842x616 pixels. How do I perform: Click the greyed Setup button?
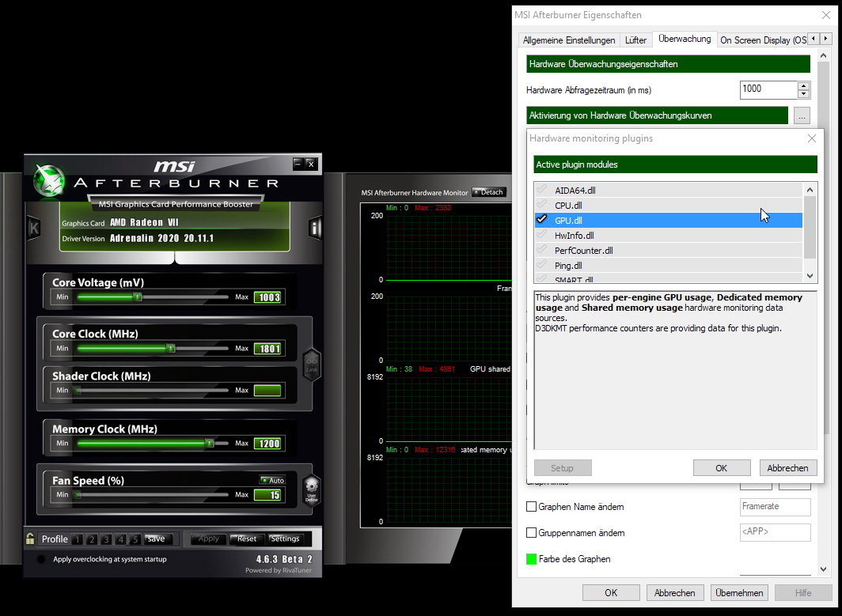point(563,468)
